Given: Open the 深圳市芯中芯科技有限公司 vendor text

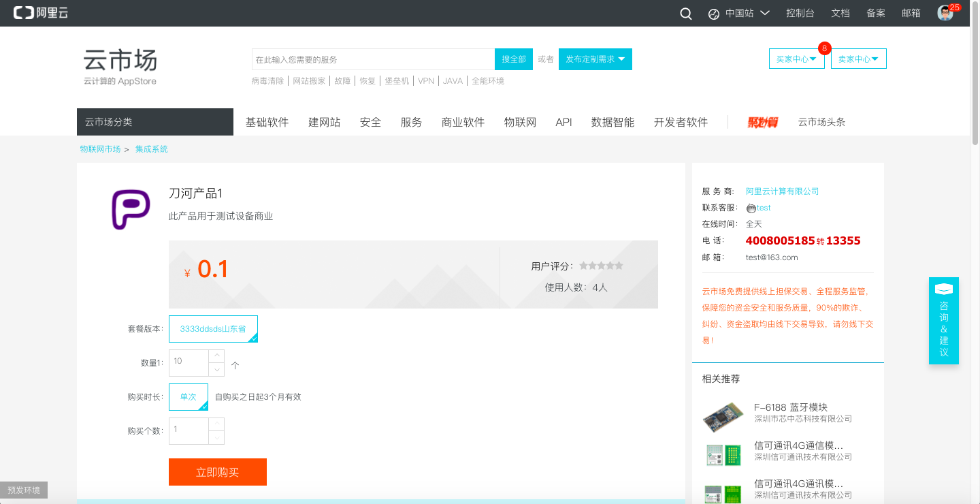Looking at the screenshot, I should click(x=803, y=419).
